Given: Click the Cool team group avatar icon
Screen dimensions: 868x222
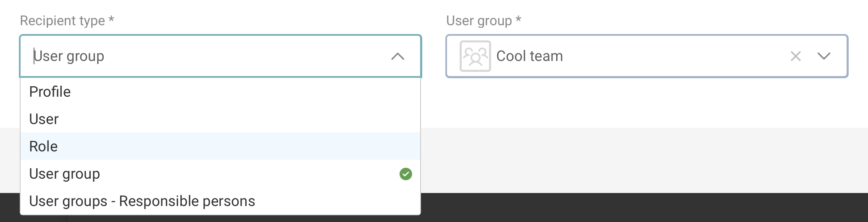Looking at the screenshot, I should pos(475,56).
